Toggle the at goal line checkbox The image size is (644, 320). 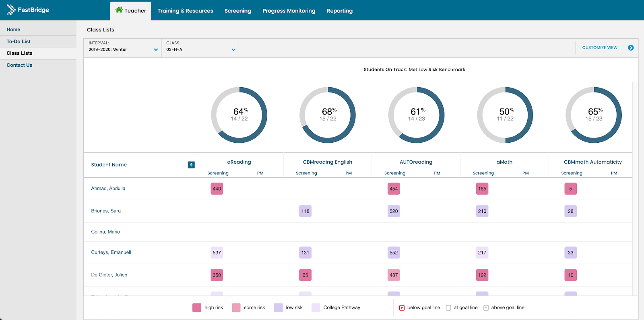coord(448,308)
